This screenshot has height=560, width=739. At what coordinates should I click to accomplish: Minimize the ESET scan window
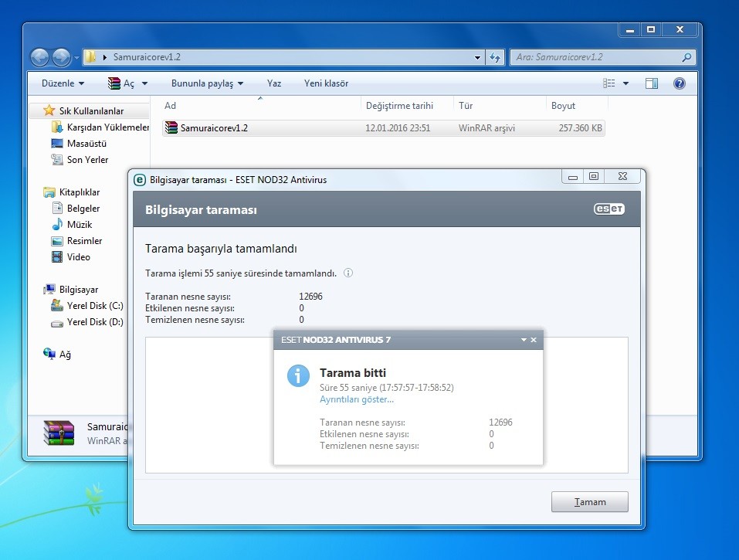(573, 177)
